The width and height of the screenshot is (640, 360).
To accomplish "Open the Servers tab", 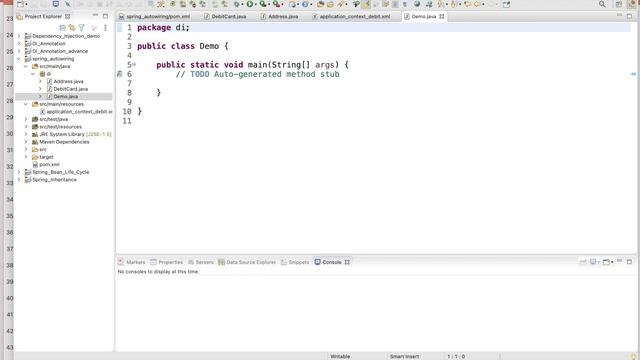I will tap(200, 262).
